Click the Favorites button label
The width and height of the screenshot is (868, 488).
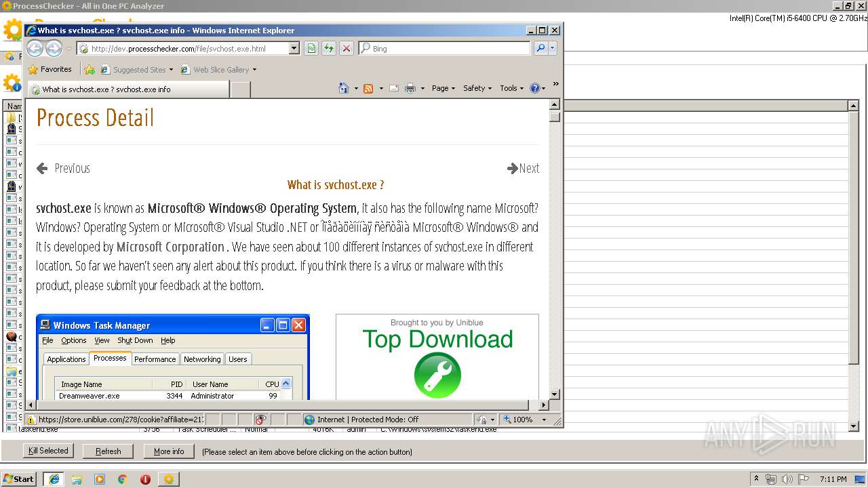[x=56, y=69]
